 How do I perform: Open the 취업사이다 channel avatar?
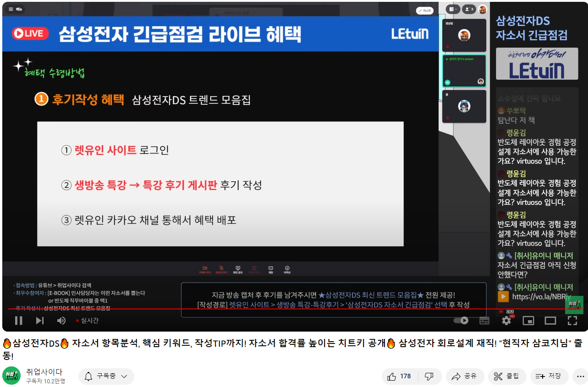(11, 376)
